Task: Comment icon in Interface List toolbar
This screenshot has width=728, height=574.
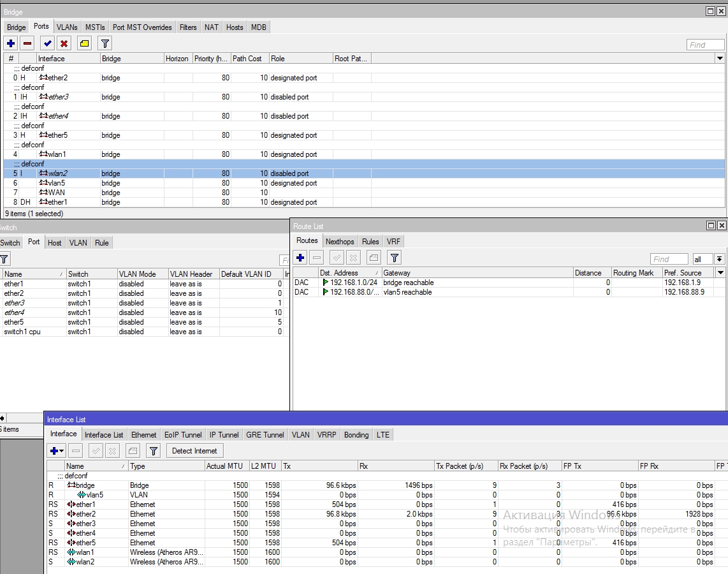Action: coord(133,450)
